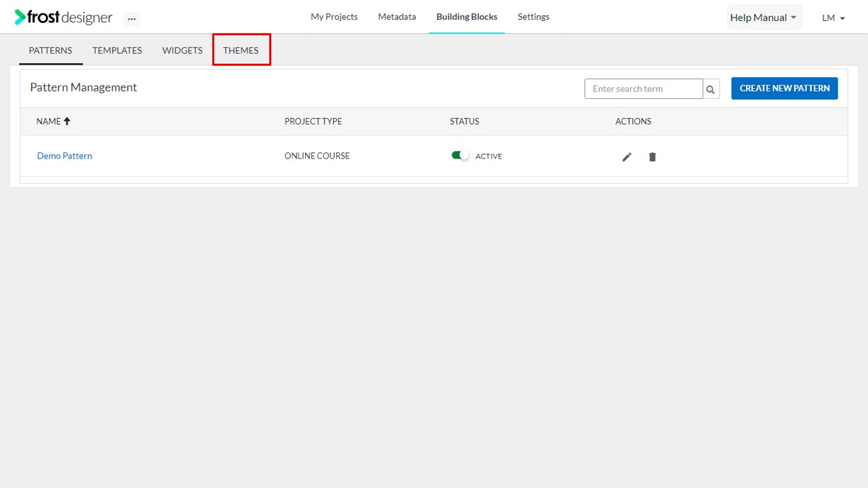The width and height of the screenshot is (868, 488).
Task: Click the ONLINE COURSE cell
Action: point(317,156)
